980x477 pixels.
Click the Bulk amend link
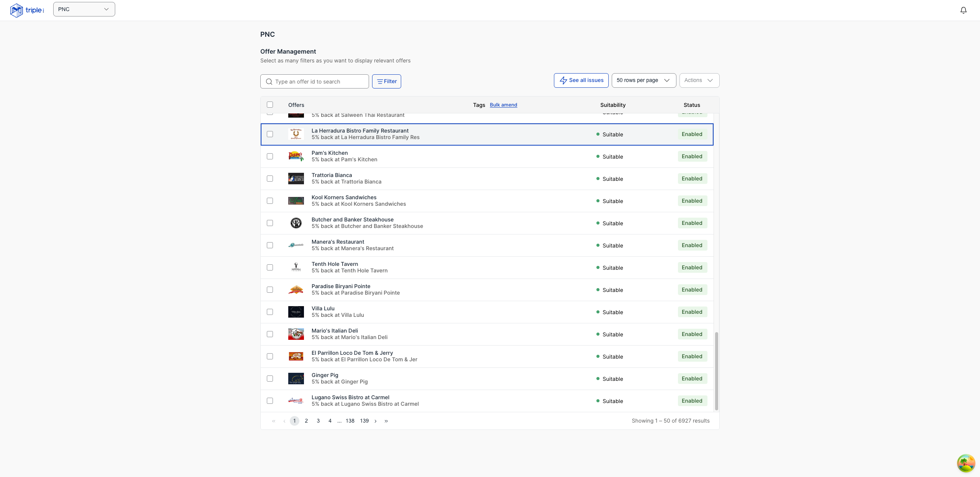tap(503, 105)
